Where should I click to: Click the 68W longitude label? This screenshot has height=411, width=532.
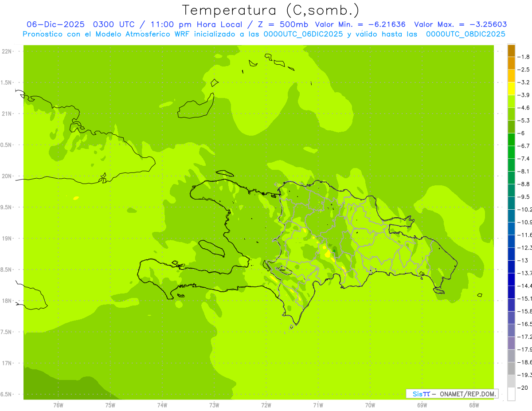tap(474, 405)
